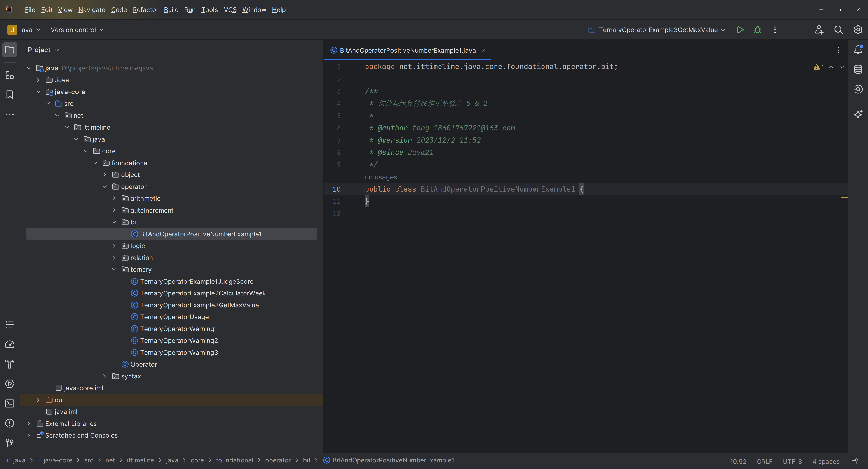The height and width of the screenshot is (469, 868).
Task: Click line separator CRLF in status bar
Action: coord(765,461)
